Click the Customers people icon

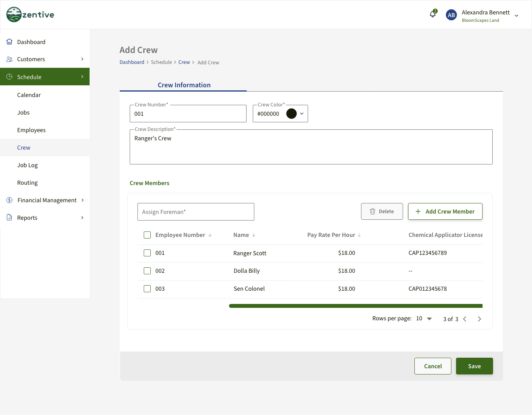(9, 59)
